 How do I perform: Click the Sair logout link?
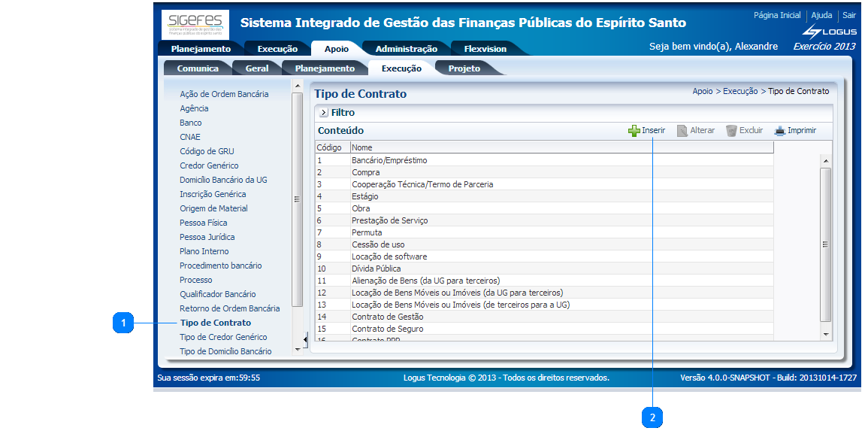(848, 15)
